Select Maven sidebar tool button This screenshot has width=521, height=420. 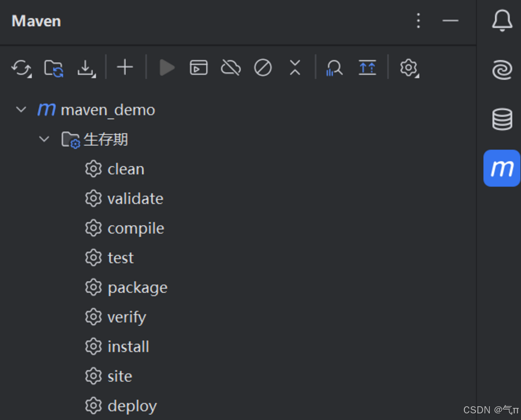coord(502,168)
